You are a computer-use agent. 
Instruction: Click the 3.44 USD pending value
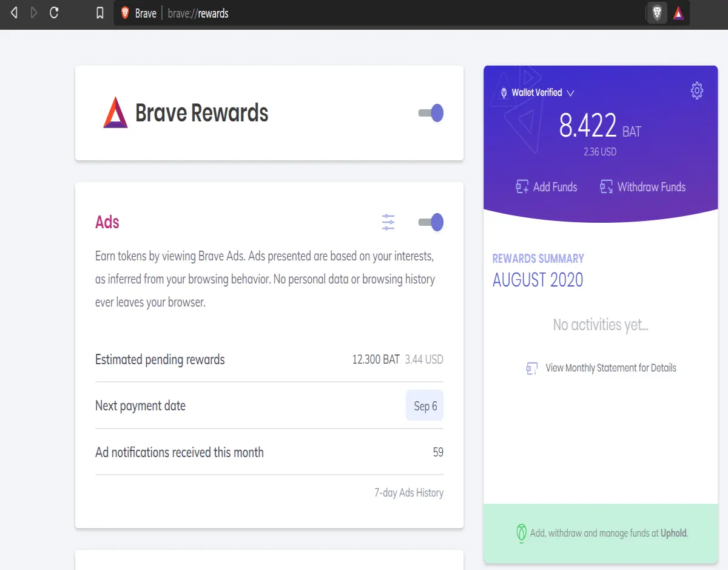(424, 359)
